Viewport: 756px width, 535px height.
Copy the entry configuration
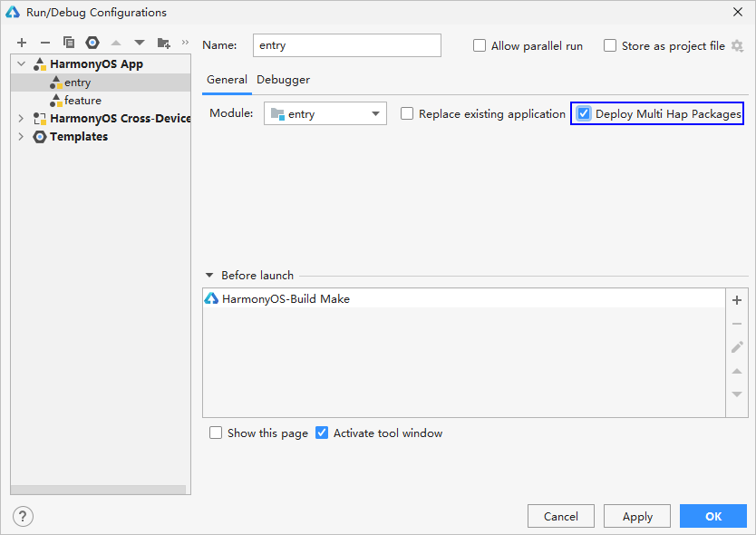(x=69, y=42)
